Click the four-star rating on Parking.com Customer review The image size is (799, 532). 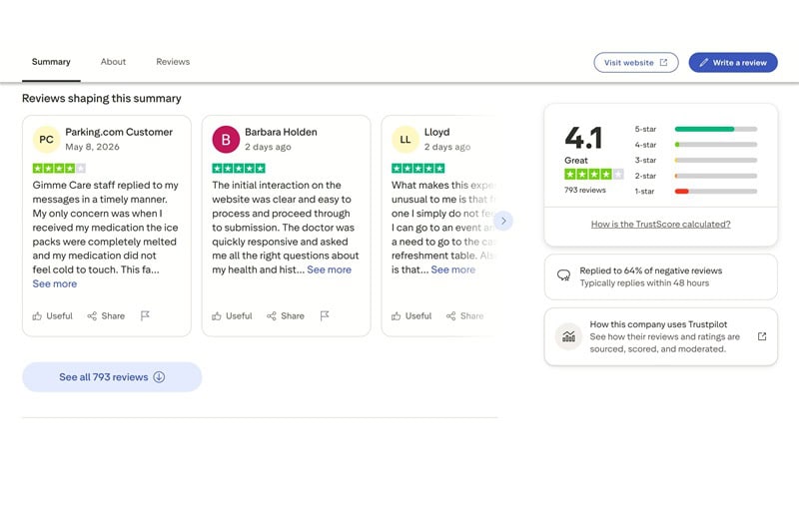pyautogui.click(x=59, y=168)
